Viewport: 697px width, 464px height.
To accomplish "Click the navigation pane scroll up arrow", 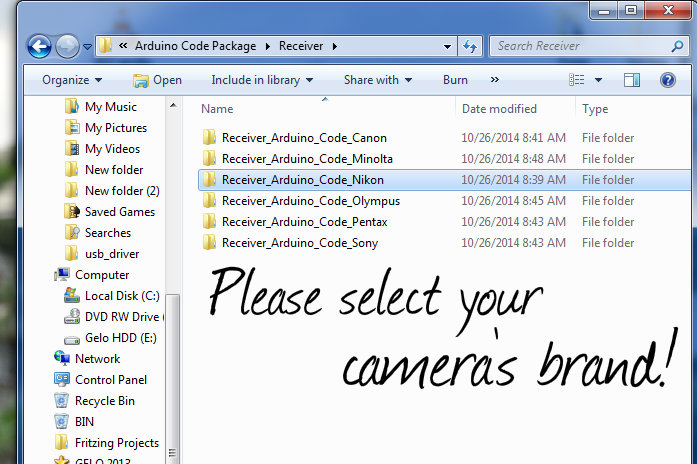I will coord(173,105).
